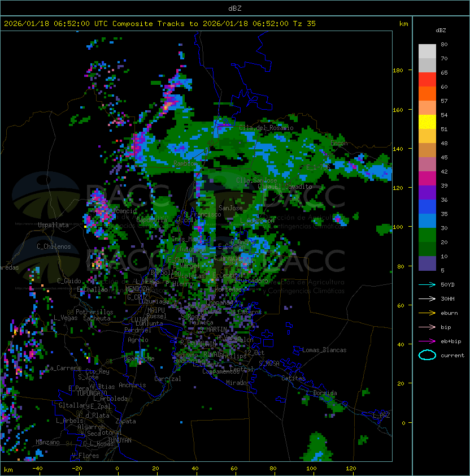Click the 'eb+bip' legend label

coord(451,341)
